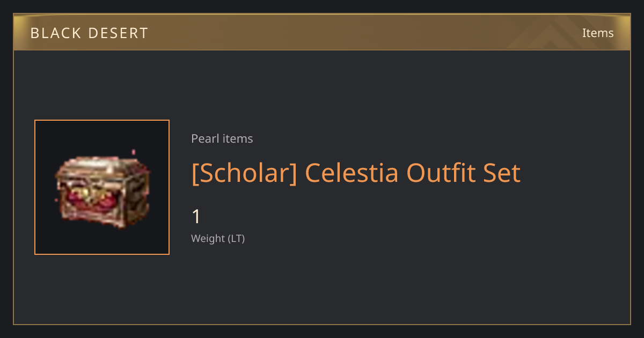Screen dimensions: 644x338
Task: Click the [Scholar] Celestia Outfit Set title
Action: point(356,173)
